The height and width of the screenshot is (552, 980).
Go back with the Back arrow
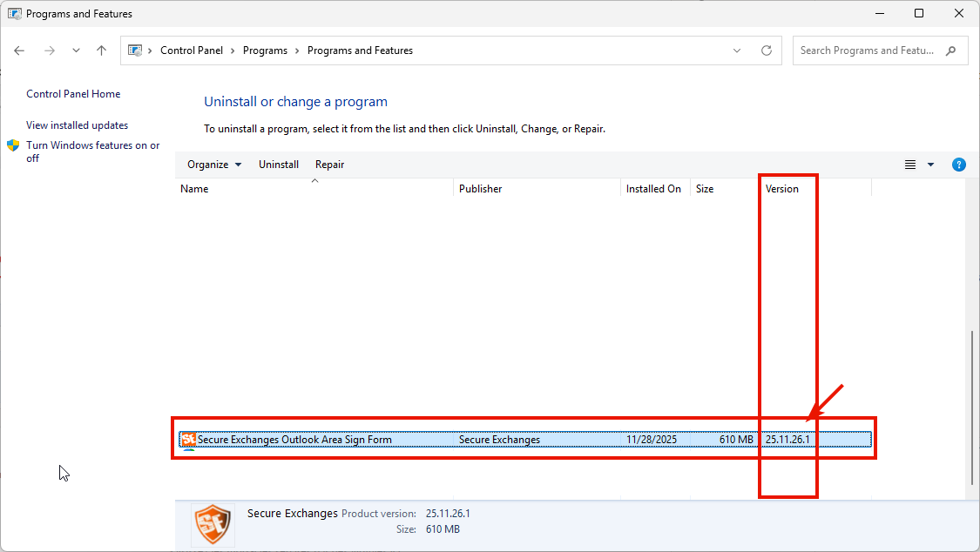[x=19, y=50]
